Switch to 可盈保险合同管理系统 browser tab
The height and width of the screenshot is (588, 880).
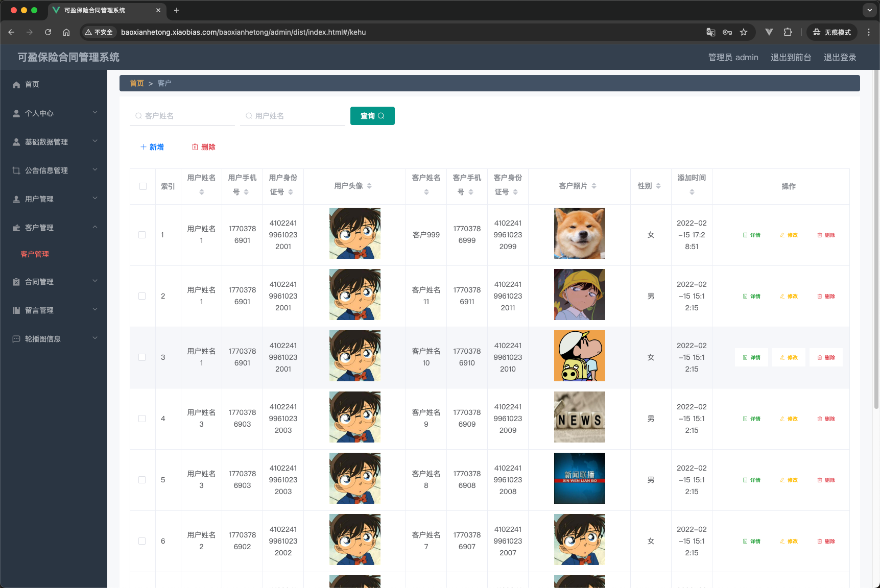click(106, 10)
